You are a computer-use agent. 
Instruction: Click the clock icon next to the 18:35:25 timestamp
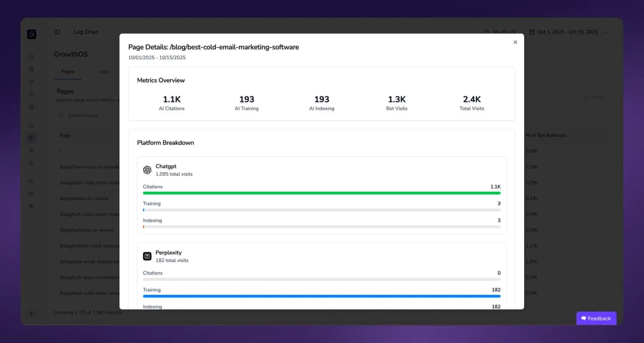488,32
